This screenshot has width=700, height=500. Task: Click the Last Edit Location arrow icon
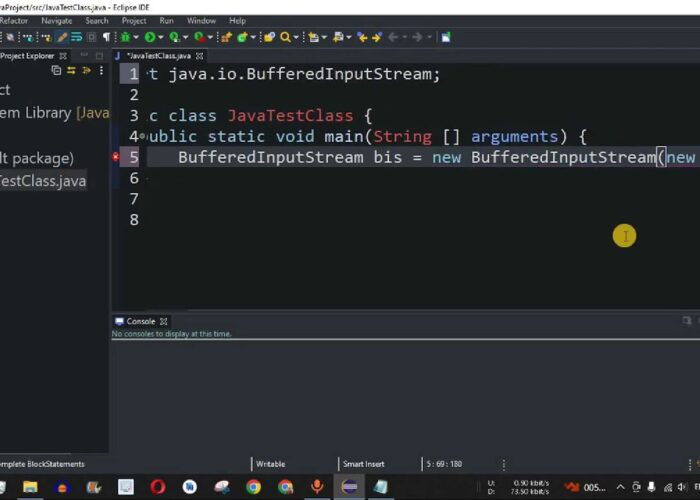coord(362,37)
